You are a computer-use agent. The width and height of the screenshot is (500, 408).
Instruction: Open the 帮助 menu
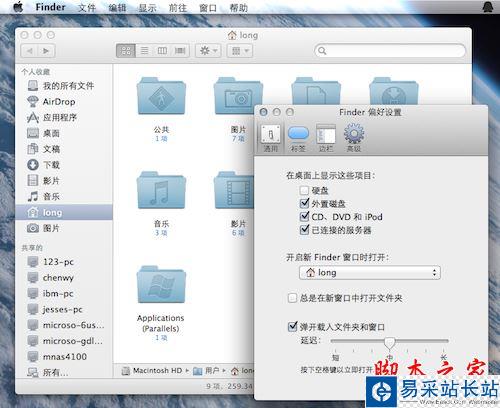click(x=238, y=7)
